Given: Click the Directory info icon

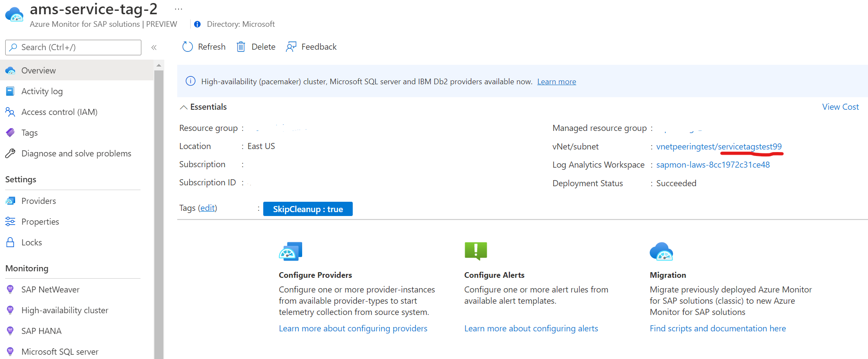Looking at the screenshot, I should point(197,24).
